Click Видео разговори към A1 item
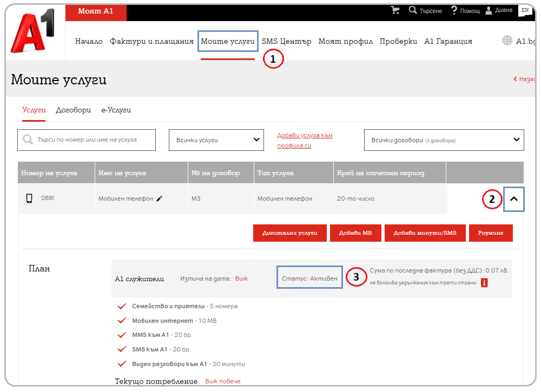 [188, 364]
